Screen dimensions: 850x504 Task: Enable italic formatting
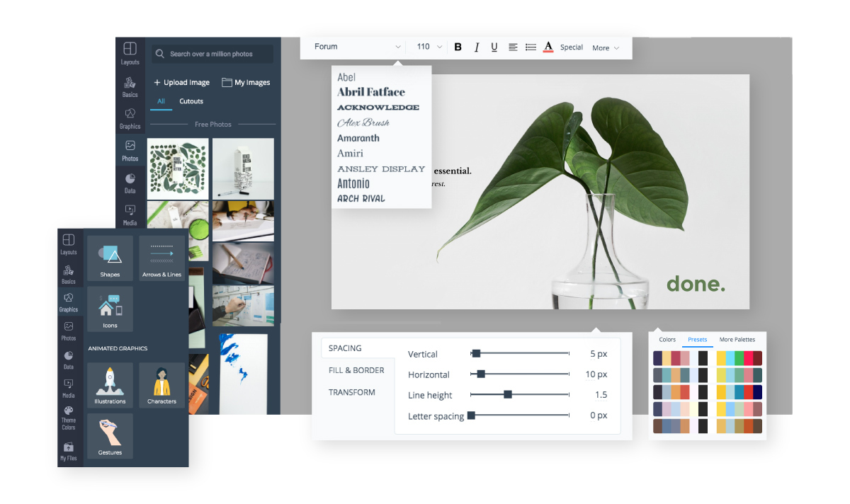coord(476,47)
